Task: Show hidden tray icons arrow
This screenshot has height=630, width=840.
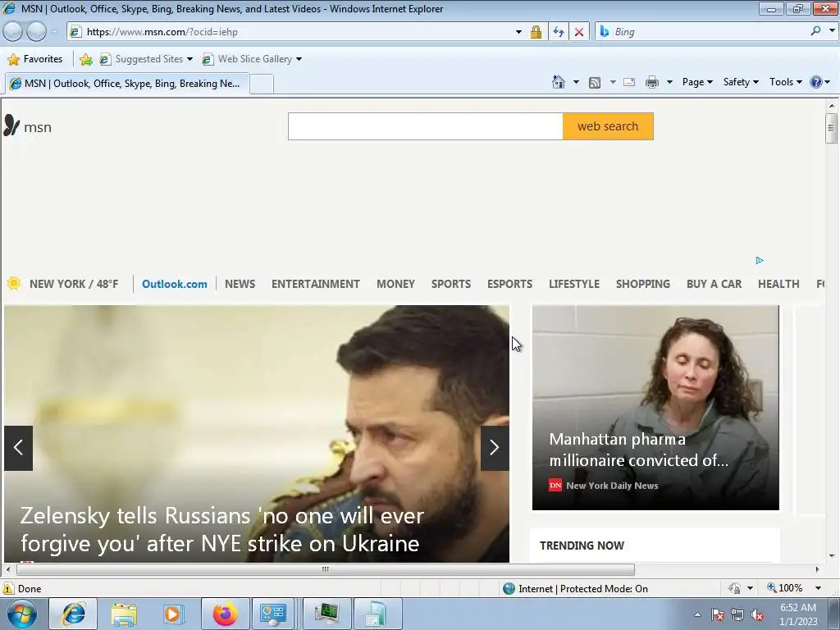Action: [697, 614]
